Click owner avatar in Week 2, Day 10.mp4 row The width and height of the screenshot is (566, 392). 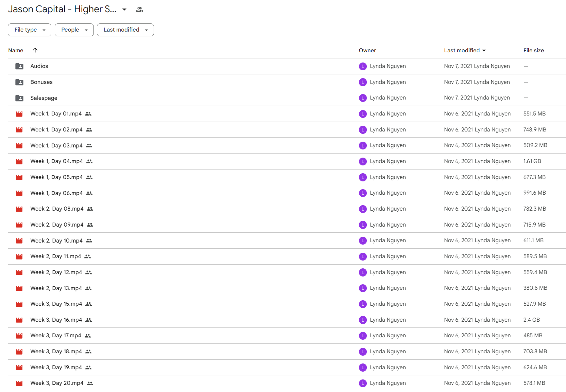[x=363, y=240]
